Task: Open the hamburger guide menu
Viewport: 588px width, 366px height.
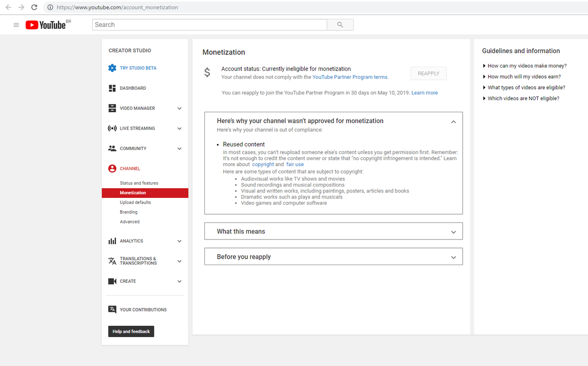Action: point(16,25)
